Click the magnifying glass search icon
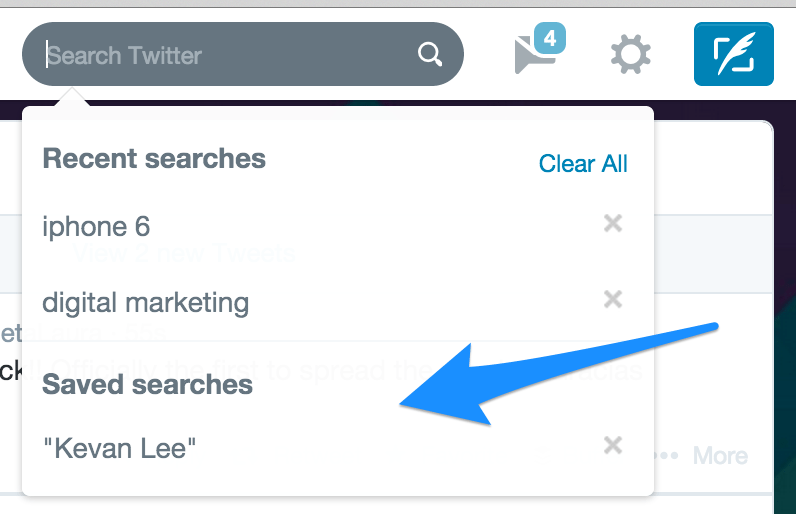 pos(430,54)
